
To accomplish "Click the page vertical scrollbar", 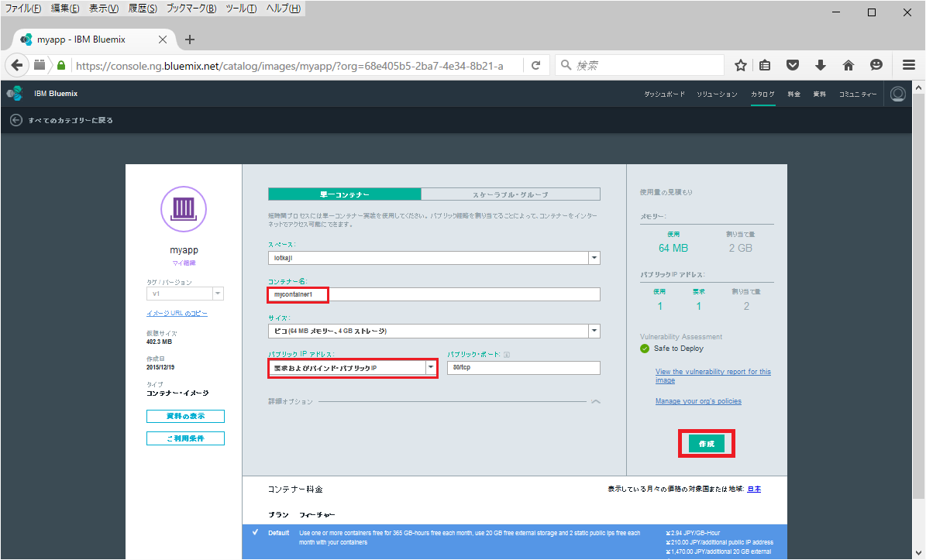I will pos(918,295).
